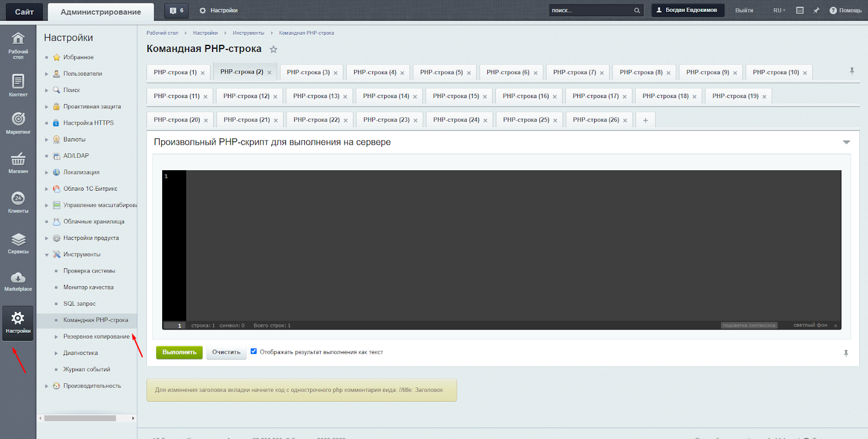Open AD/LDAP tree item
Viewport: 868px width, 439px height.
click(x=76, y=156)
